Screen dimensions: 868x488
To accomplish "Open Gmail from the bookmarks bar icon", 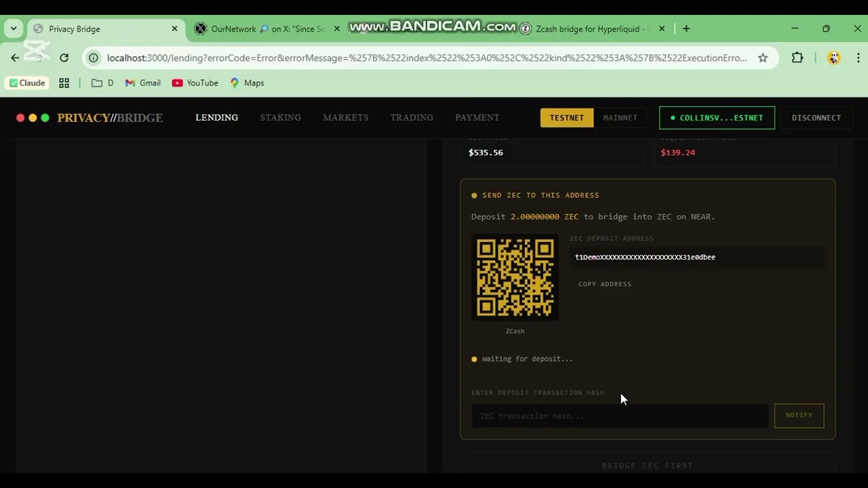I will (142, 83).
